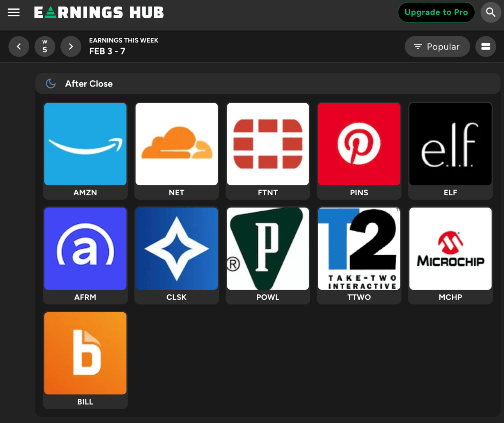Open the CleanSpark logo tile
The height and width of the screenshot is (423, 504).
177,248
